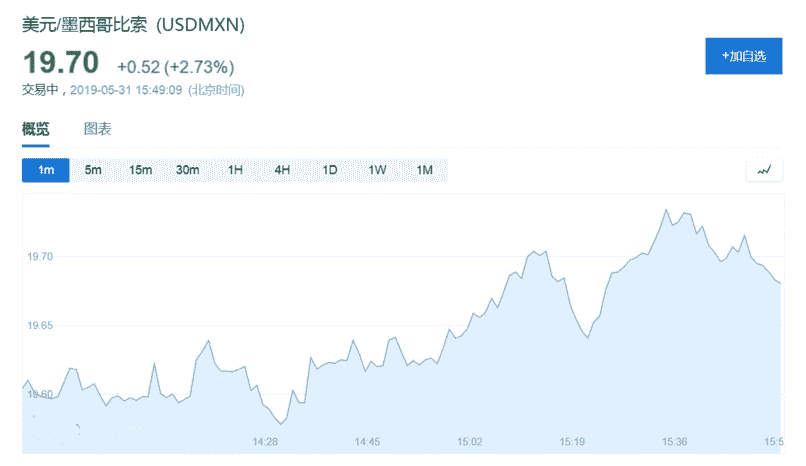Select the 1H timeframe
The image size is (806, 466).
click(x=235, y=170)
